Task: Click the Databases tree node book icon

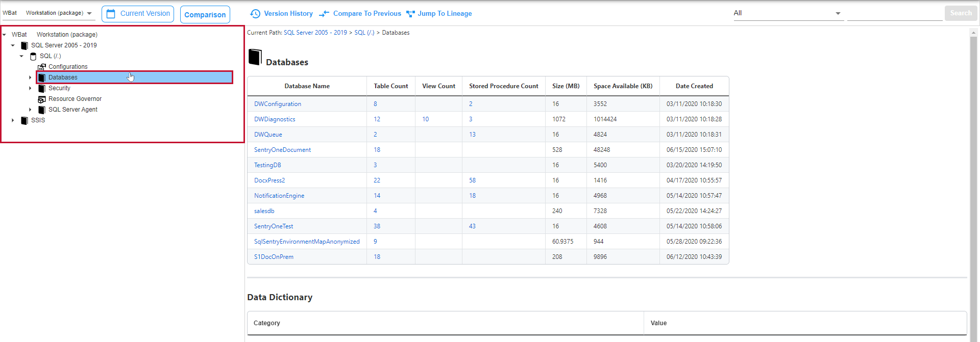Action: coord(42,77)
